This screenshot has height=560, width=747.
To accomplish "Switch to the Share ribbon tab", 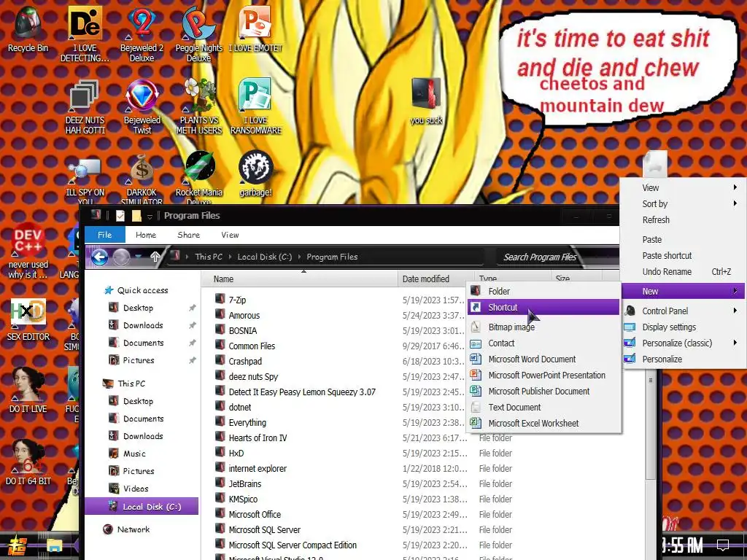I will click(189, 235).
